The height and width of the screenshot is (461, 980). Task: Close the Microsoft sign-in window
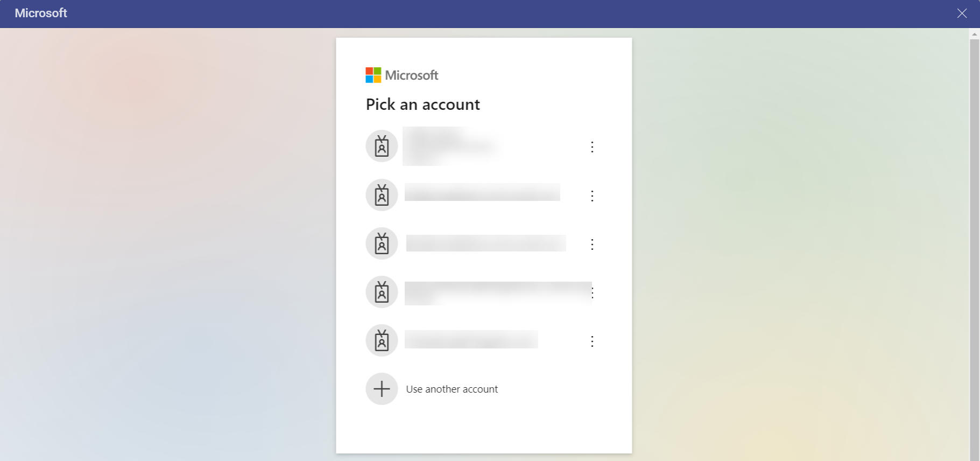(962, 13)
